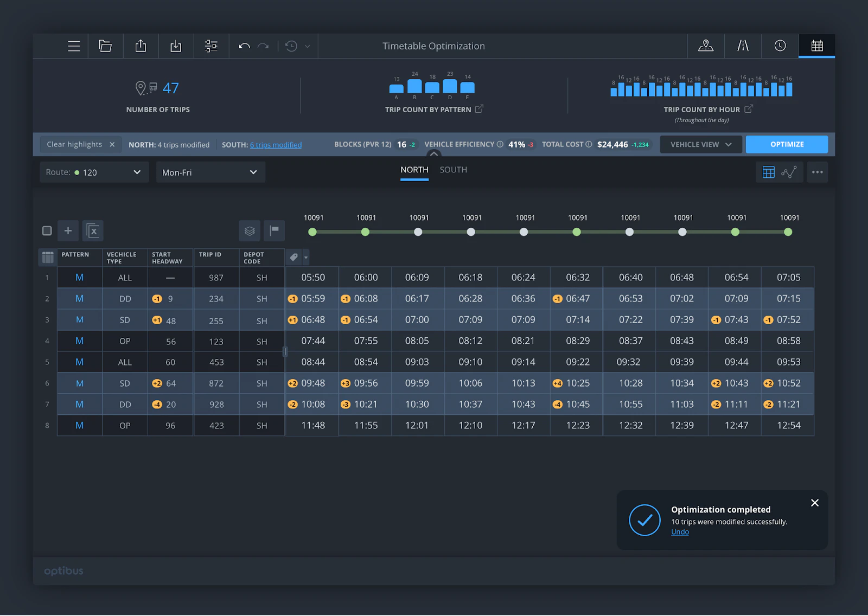Screen dimensions: 868x616
Task: Select the road/route view icon
Action: pyautogui.click(x=743, y=46)
